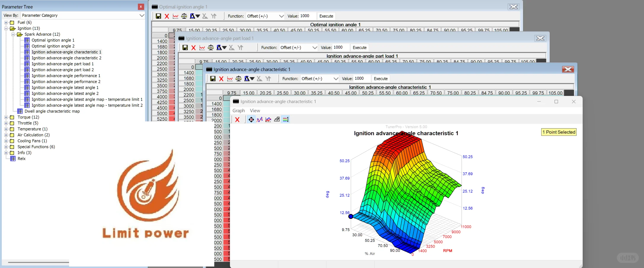Close the Ignition advance-angle part load 1 window
This screenshot has width=644, height=268.
[x=540, y=38]
